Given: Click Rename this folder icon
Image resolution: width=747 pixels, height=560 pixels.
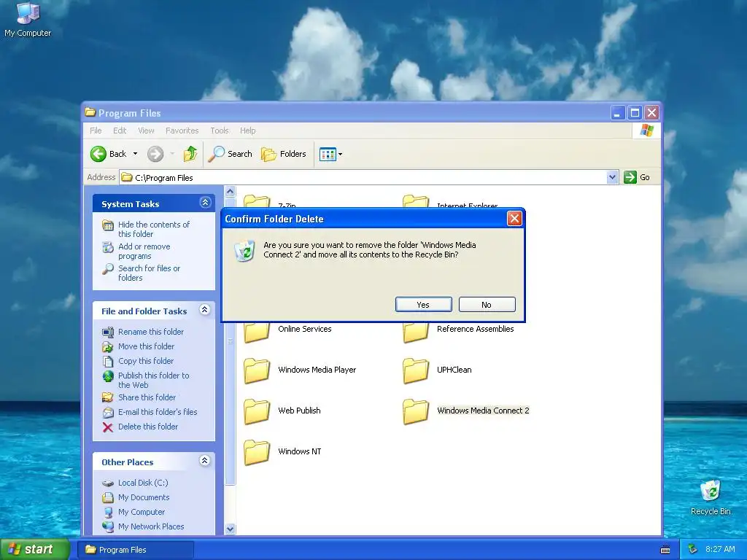Looking at the screenshot, I should pyautogui.click(x=108, y=332).
